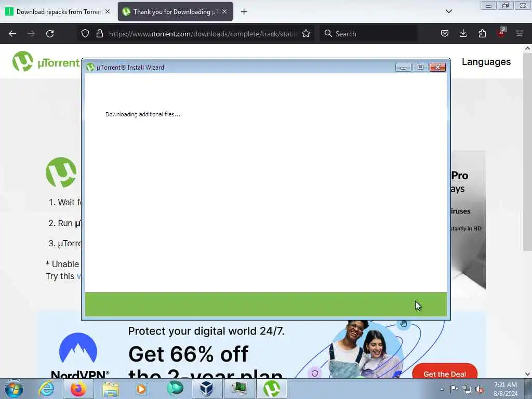Viewport: 532px width, 399px height.
Task: Close the Download repacks tab
Action: 108,11
